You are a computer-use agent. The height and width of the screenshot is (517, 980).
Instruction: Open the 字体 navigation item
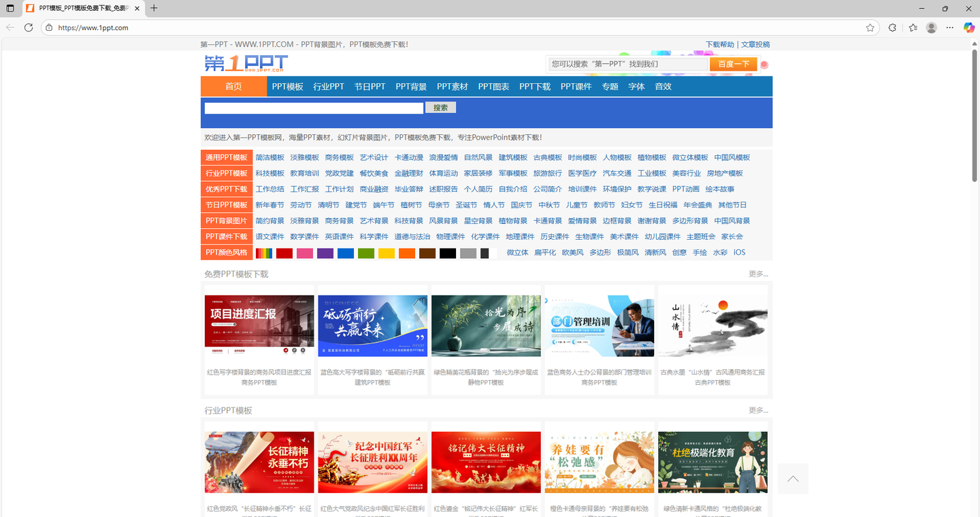tap(636, 87)
